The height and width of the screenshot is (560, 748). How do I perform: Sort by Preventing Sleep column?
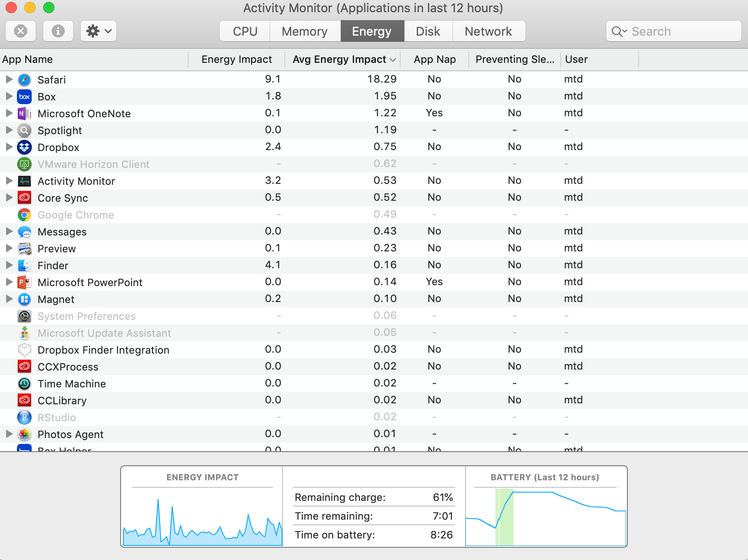[x=515, y=60]
